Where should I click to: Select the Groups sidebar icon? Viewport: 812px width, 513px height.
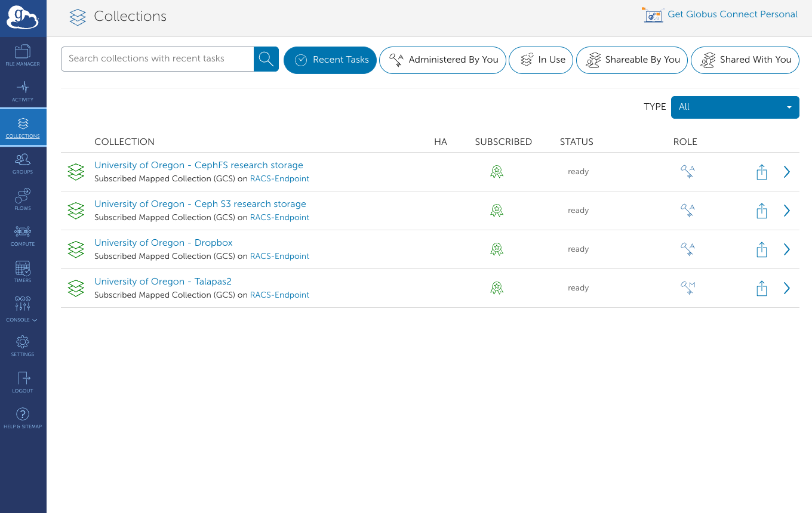[23, 163]
